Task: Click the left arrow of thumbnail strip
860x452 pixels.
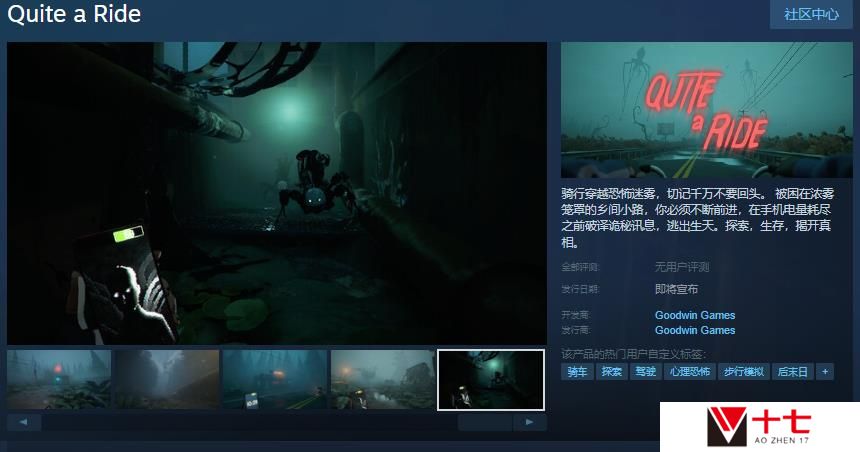Action: pos(24,422)
